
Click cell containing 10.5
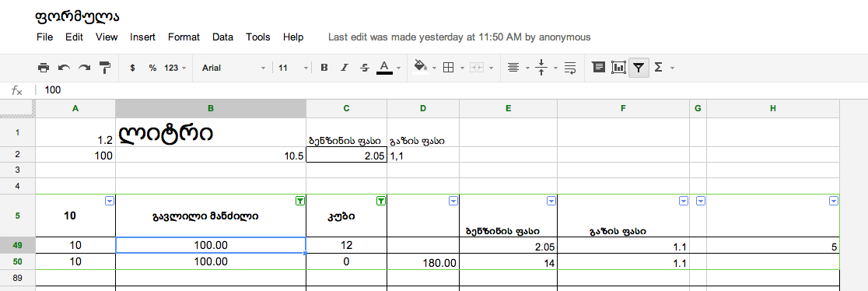point(210,156)
